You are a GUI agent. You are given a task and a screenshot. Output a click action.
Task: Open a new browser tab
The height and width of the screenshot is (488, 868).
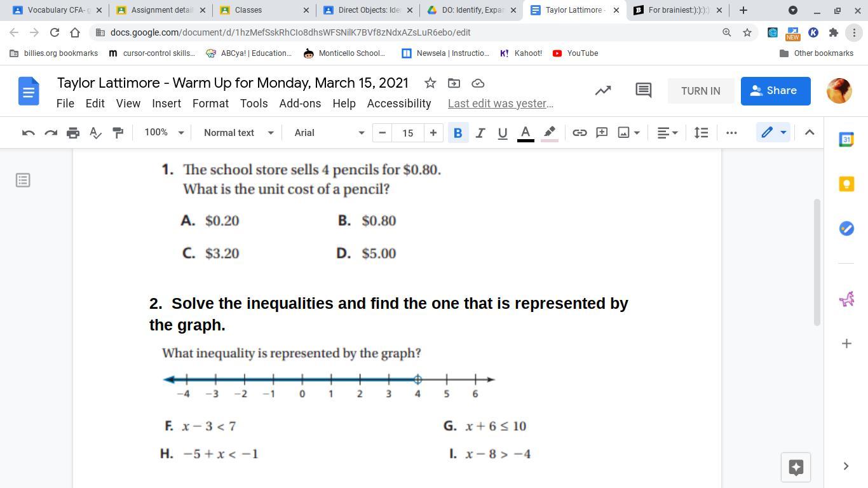pyautogui.click(x=743, y=10)
